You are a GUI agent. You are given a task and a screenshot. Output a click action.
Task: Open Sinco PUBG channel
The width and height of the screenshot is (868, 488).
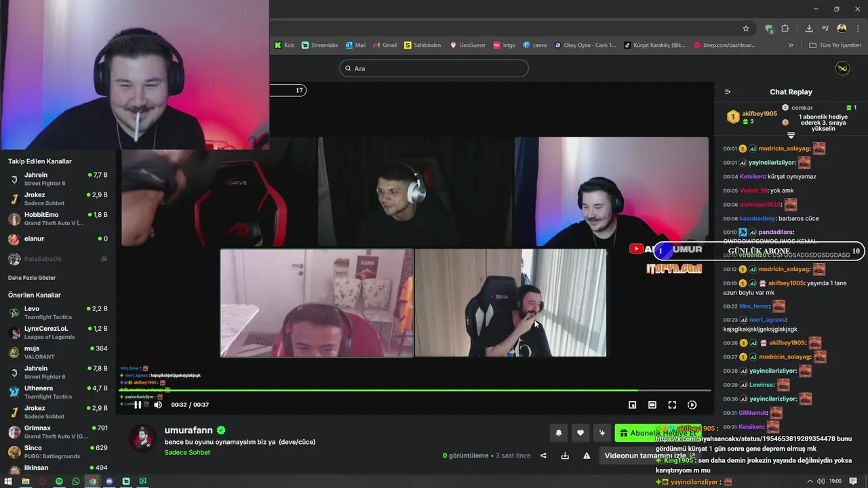click(58, 452)
